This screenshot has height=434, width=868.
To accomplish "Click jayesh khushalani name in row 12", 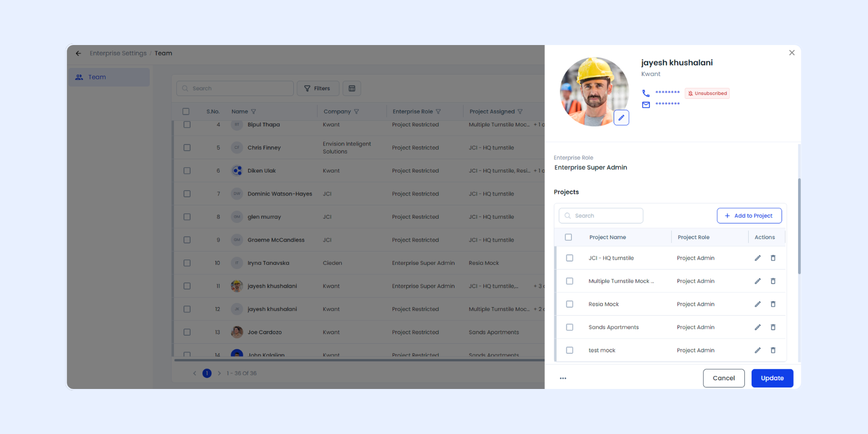I will 272,309.
